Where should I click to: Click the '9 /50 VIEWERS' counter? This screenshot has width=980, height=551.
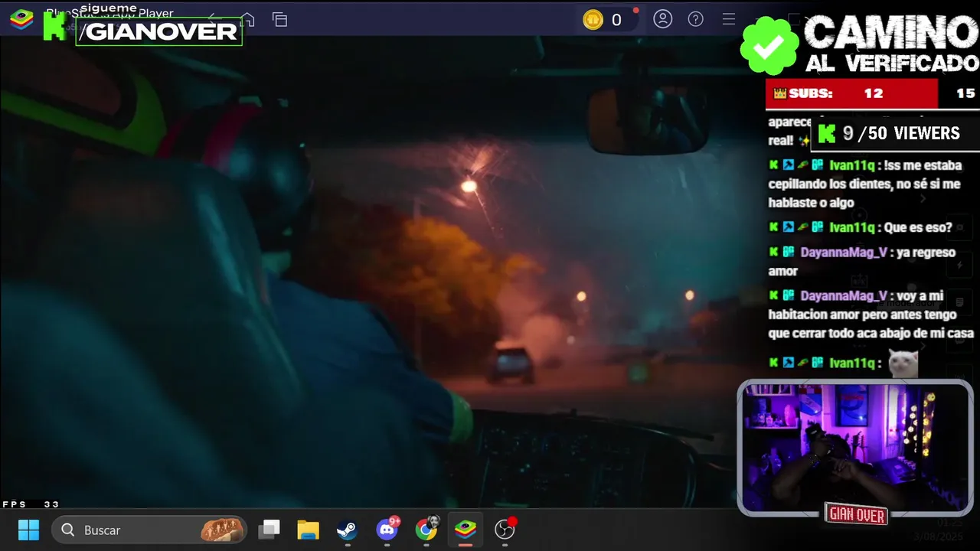click(894, 134)
